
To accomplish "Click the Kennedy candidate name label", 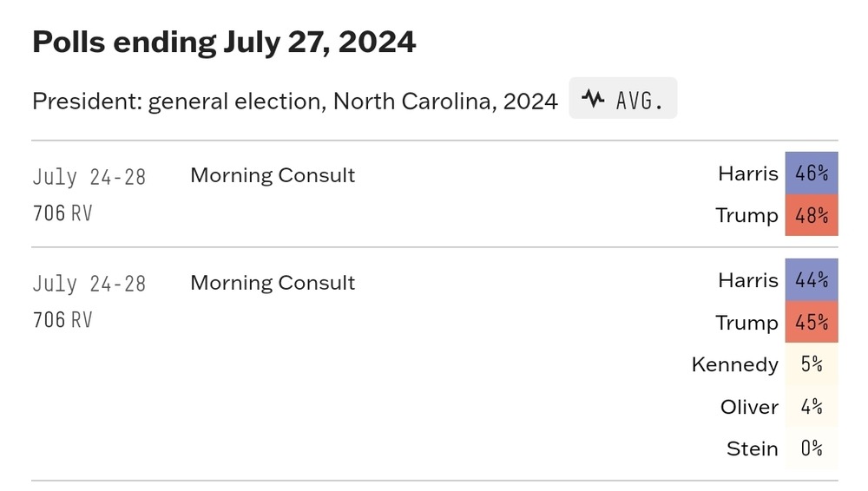I will tap(734, 364).
